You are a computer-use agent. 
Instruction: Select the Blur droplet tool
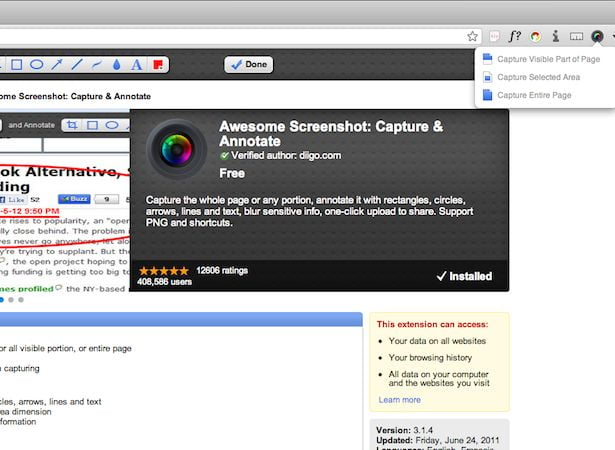tap(116, 65)
